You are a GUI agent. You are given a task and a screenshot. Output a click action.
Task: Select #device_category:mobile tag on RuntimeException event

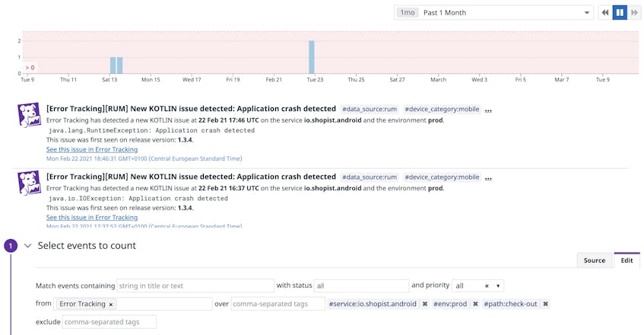(x=442, y=109)
